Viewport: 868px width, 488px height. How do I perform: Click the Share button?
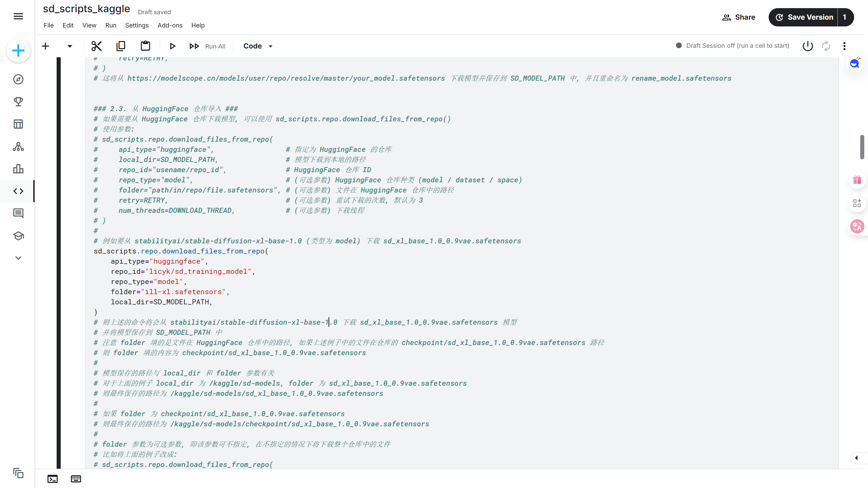[739, 17]
